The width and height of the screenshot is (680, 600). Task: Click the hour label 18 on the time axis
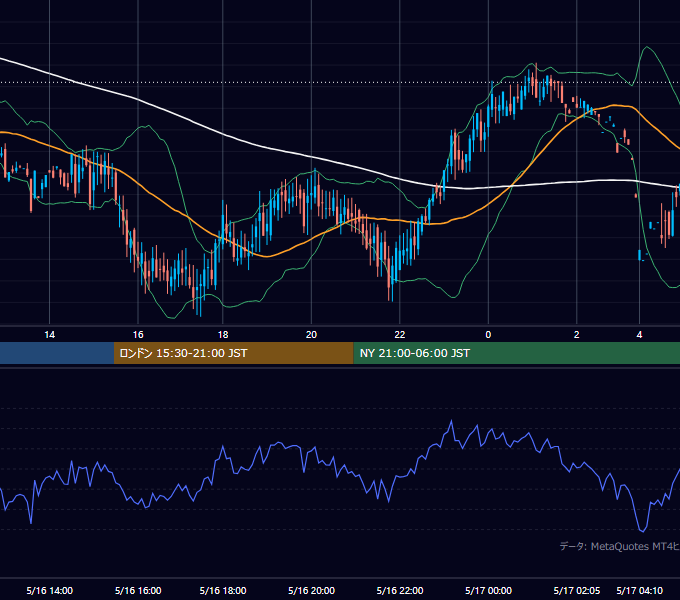coord(222,335)
